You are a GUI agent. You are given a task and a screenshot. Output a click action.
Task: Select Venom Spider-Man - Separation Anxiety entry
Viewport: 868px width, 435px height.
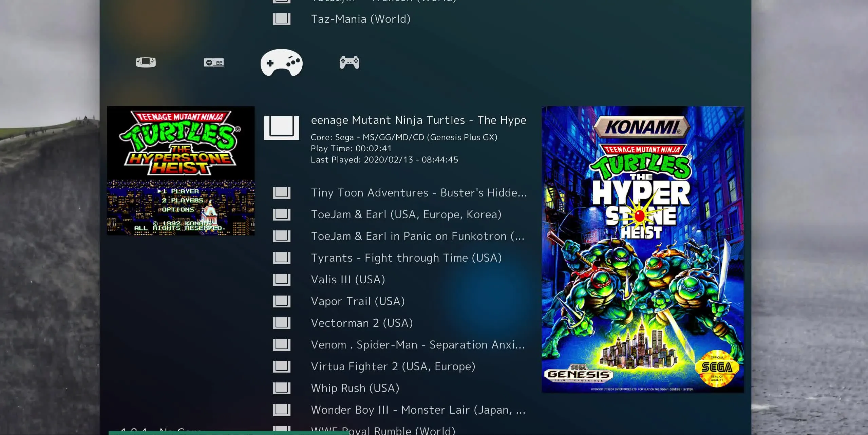click(418, 345)
